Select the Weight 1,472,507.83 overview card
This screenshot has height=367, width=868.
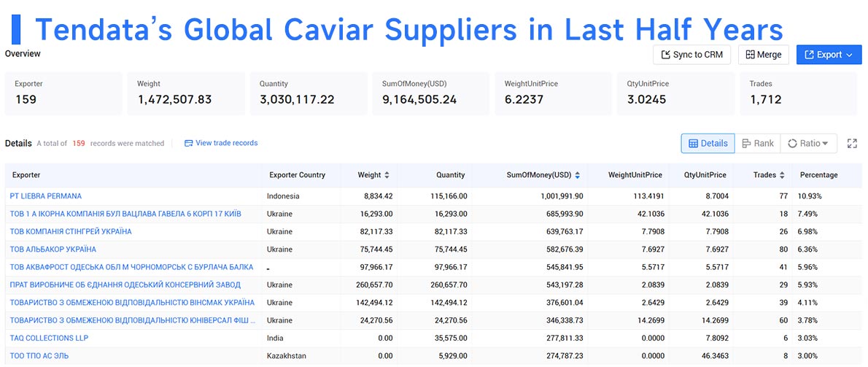186,93
